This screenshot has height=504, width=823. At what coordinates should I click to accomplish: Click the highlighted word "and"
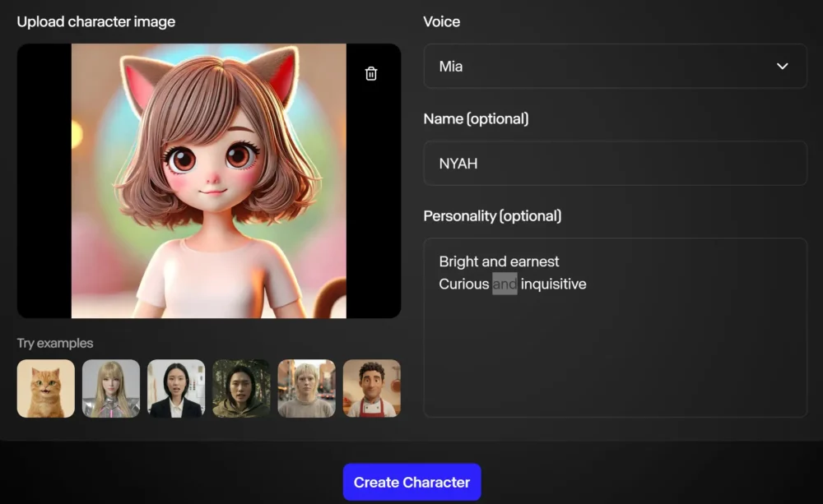tap(504, 284)
